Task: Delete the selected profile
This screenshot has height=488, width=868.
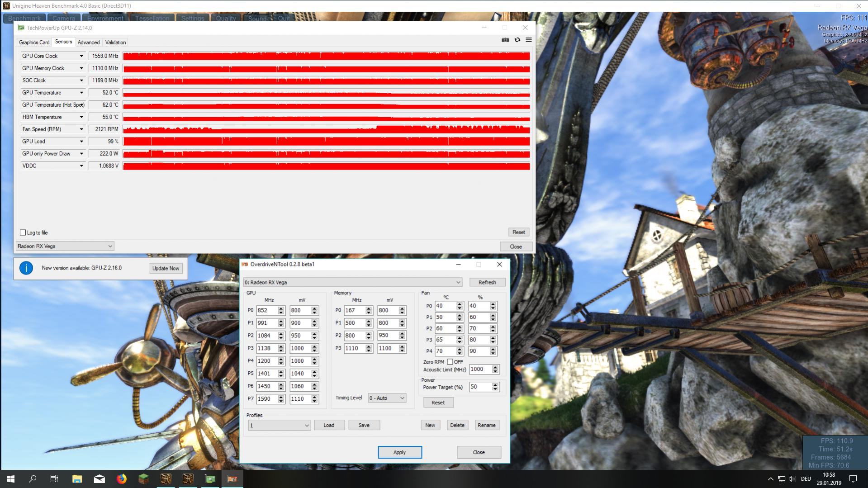Action: (x=457, y=425)
